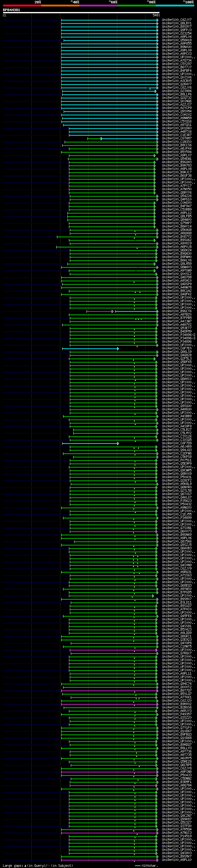The width and height of the screenshot is (197, 868).
Task: Click the purple bar of UniRef100_Q60V73
Action: pyautogui.click(x=114, y=531)
